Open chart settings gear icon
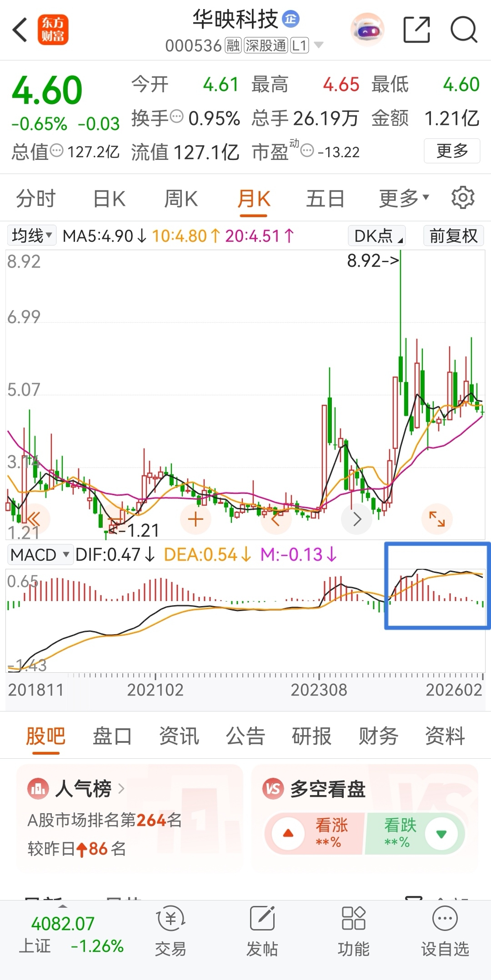The width and height of the screenshot is (491, 980). click(463, 197)
